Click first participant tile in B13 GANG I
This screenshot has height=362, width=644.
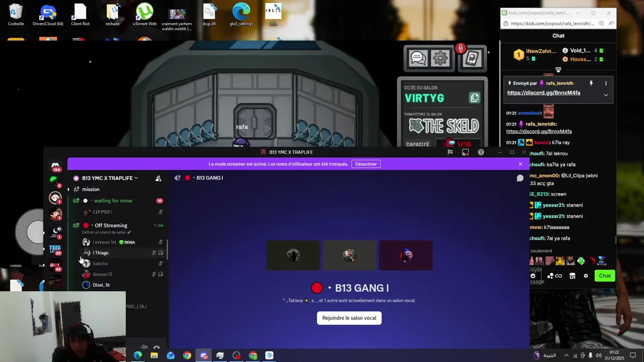[293, 255]
